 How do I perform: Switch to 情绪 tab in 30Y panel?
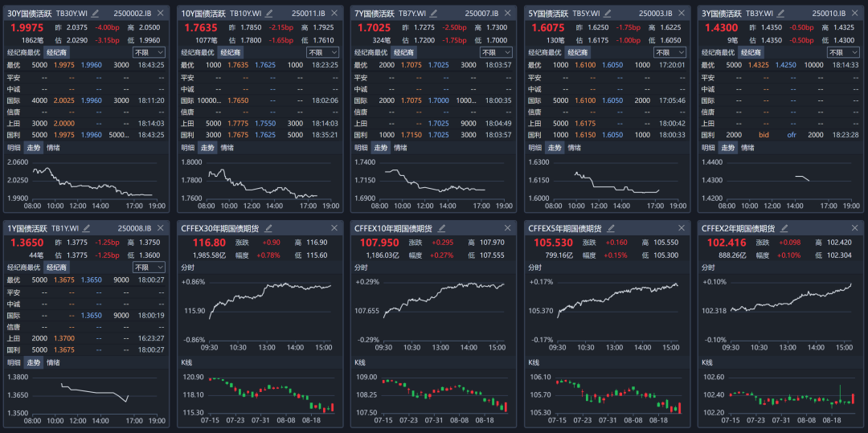pyautogui.click(x=54, y=148)
